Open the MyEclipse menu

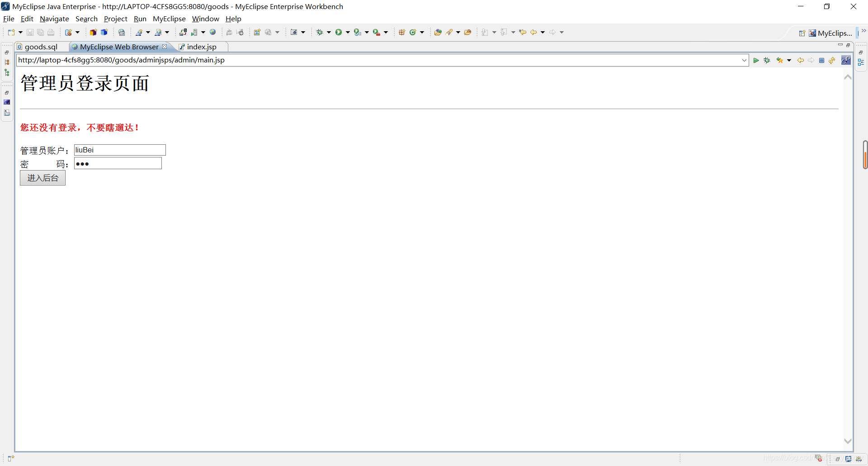point(169,19)
